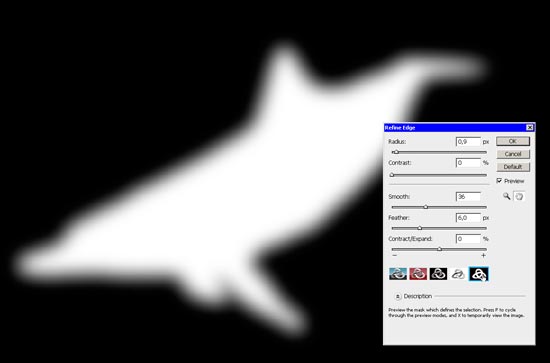Click the Contrast slider handle
Screen dimensions: 550x363
pyautogui.click(x=392, y=175)
